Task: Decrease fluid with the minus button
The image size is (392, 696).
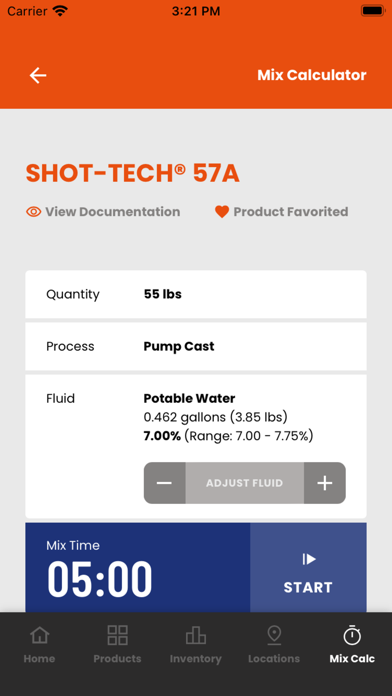Action: point(165,483)
